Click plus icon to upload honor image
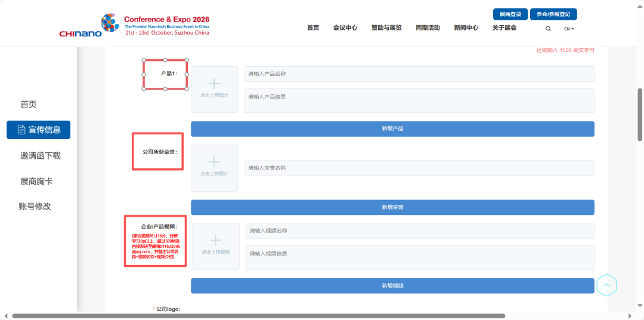The height and width of the screenshot is (320, 644). (x=214, y=162)
